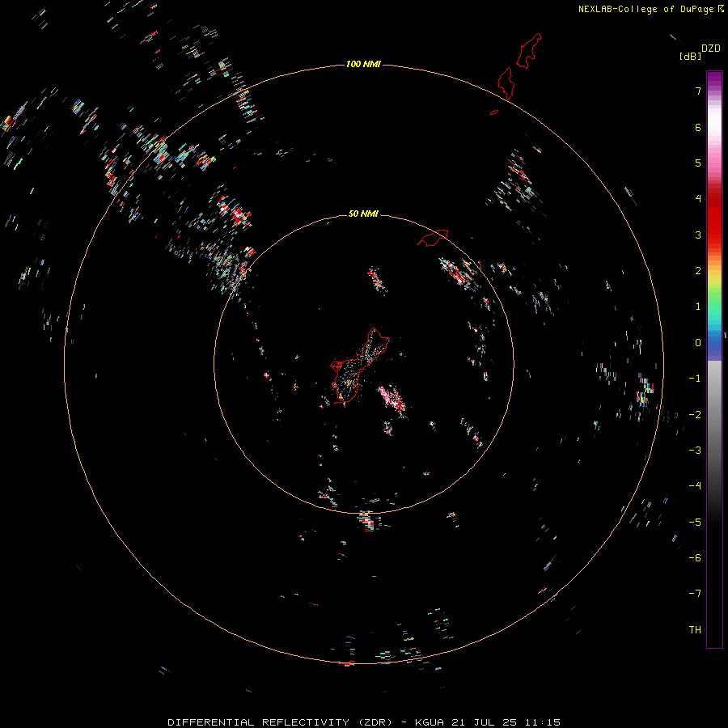Click the TH threshold label on the legend
This screenshot has width=728, height=728.
(695, 630)
